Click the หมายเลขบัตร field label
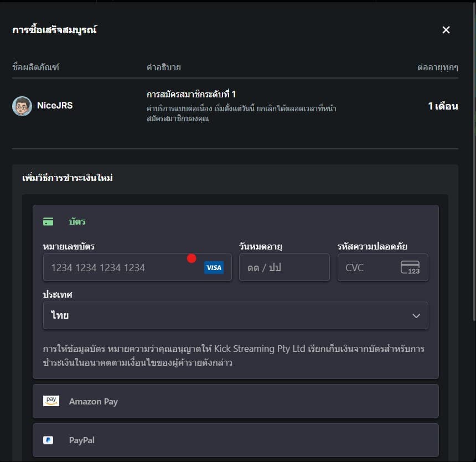 click(69, 246)
